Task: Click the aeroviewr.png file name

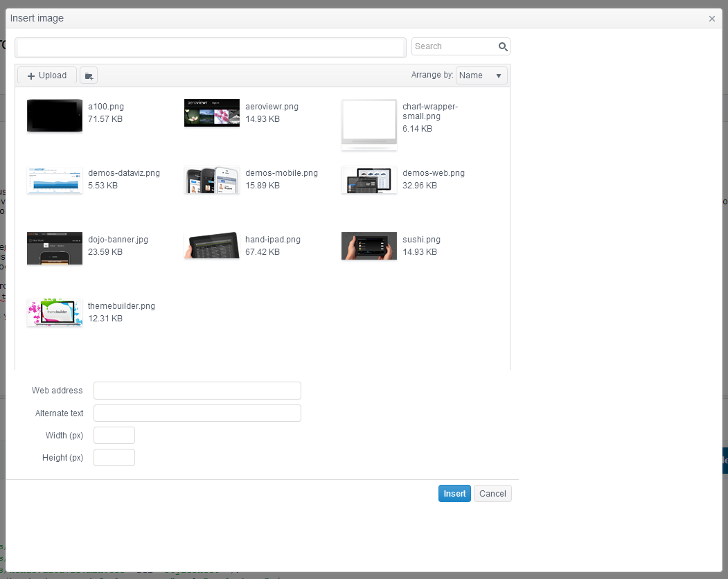Action: 272,107
